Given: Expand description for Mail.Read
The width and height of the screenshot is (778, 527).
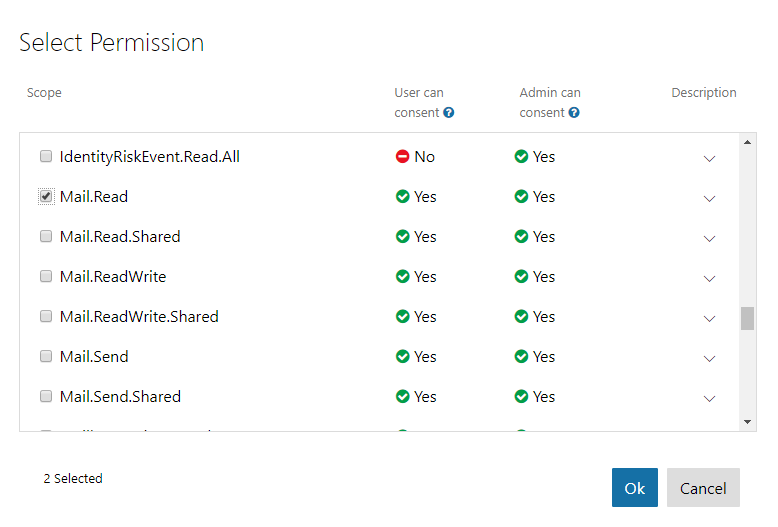Looking at the screenshot, I should 710,198.
